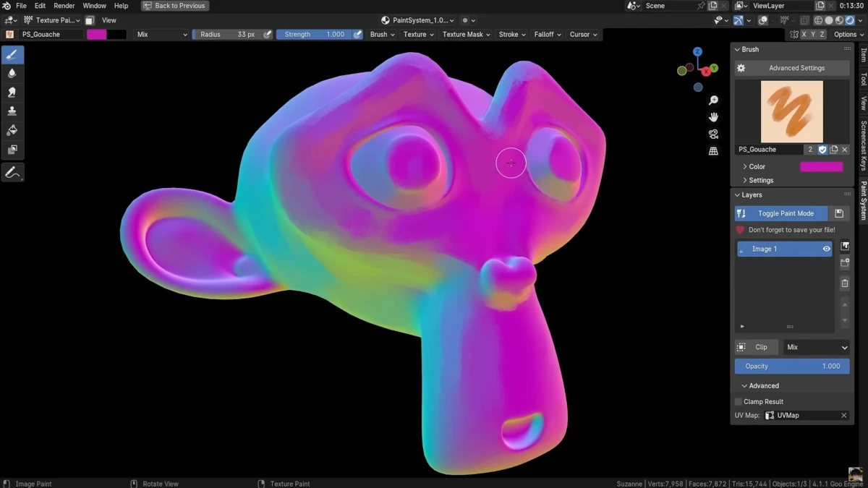
Task: Switch to material preview shading
Action: 839,20
